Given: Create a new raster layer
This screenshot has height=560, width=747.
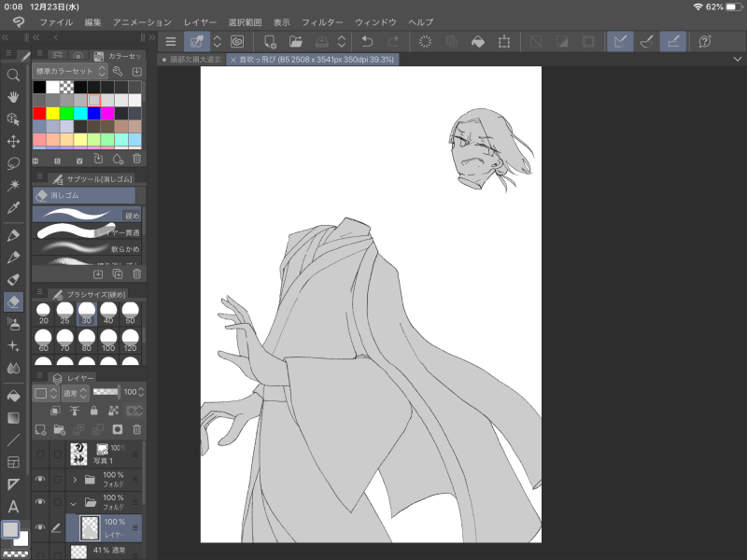Looking at the screenshot, I should tap(40, 429).
